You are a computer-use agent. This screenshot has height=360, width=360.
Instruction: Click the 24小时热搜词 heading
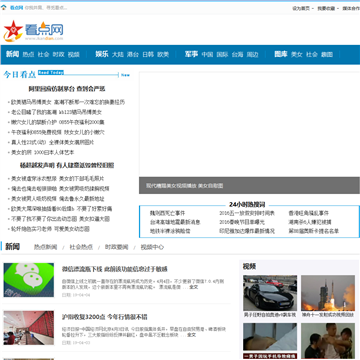click(x=247, y=204)
